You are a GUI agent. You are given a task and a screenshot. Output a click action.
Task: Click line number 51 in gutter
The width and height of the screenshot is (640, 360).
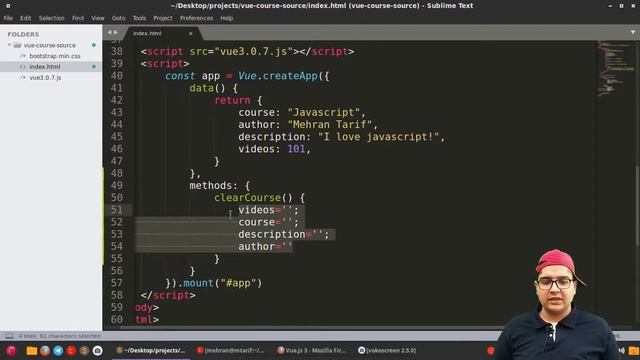click(x=117, y=210)
